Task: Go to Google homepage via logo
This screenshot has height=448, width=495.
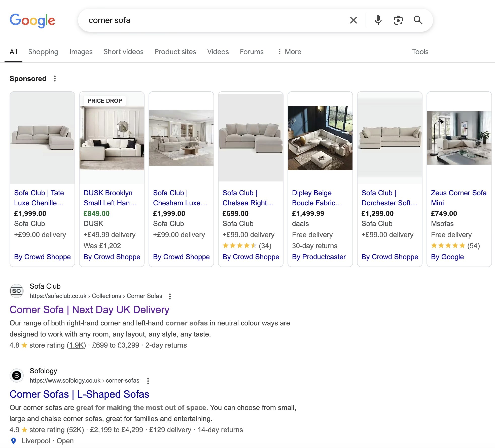Action: (x=32, y=20)
